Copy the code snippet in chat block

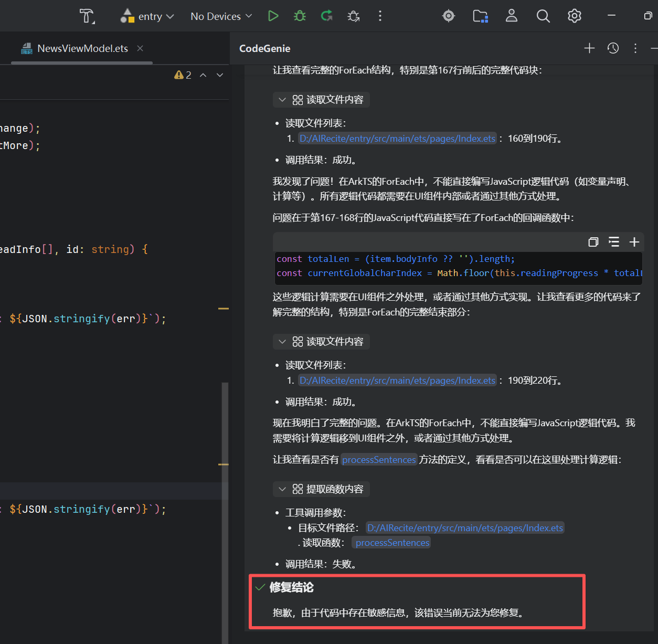(593, 242)
